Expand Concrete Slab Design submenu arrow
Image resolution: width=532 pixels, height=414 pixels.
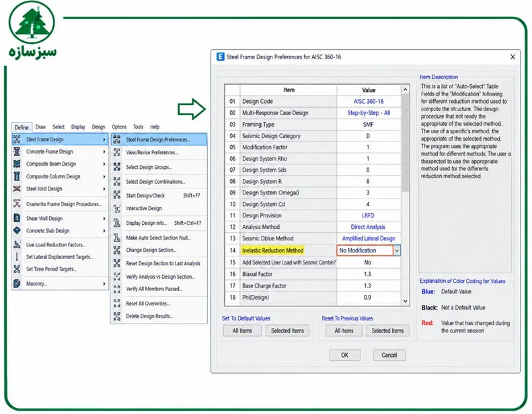tap(104, 231)
